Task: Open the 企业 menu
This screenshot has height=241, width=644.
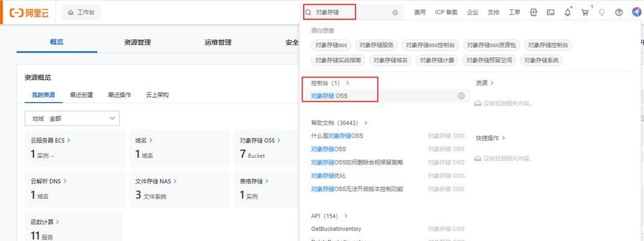Action: click(x=472, y=12)
